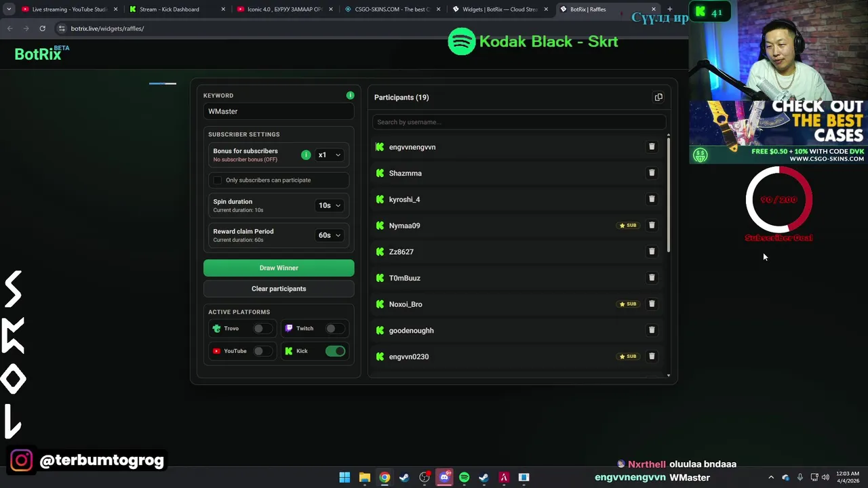Go back with browser back arrow
The image size is (868, 488).
[x=9, y=28]
